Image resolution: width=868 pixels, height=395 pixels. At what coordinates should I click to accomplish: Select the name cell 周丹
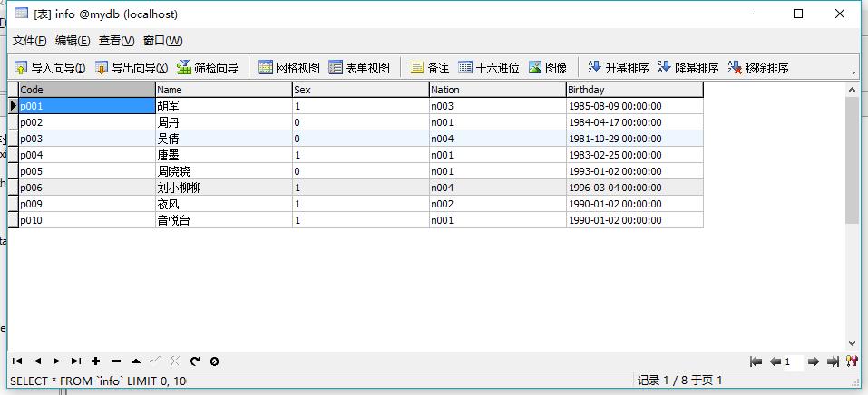pyautogui.click(x=224, y=122)
